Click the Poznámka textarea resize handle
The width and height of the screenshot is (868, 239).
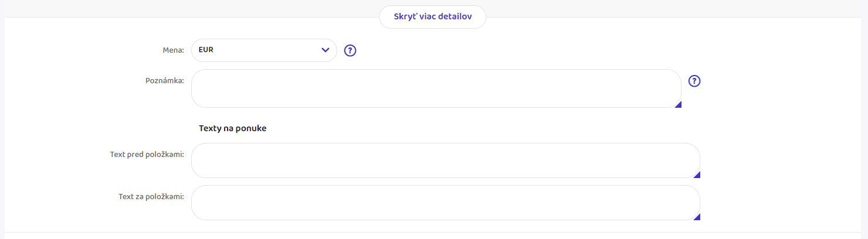coord(678,104)
